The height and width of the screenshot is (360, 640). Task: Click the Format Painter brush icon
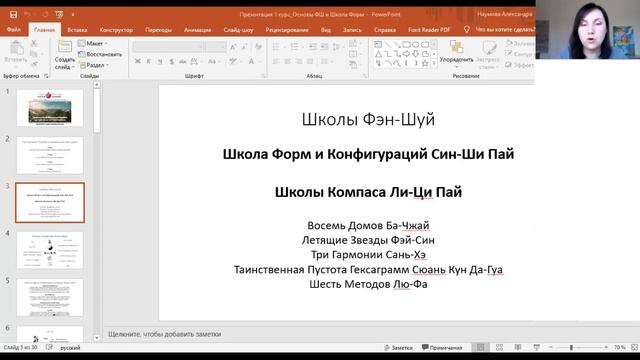(x=34, y=63)
